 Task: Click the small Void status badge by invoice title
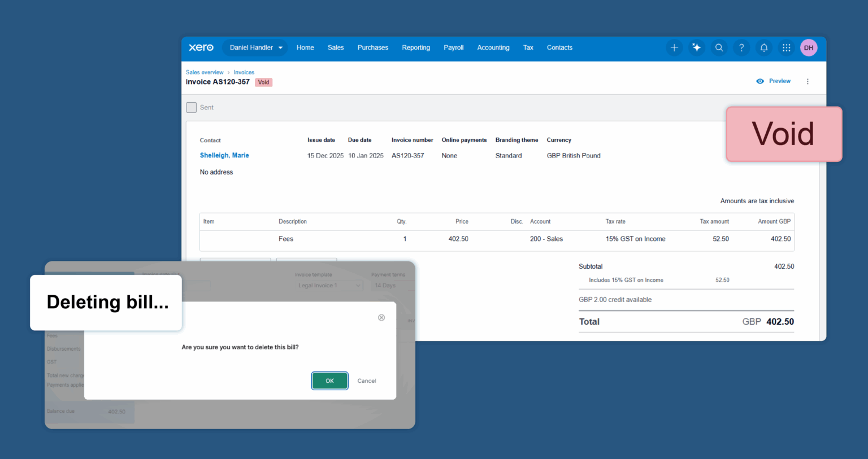[264, 82]
